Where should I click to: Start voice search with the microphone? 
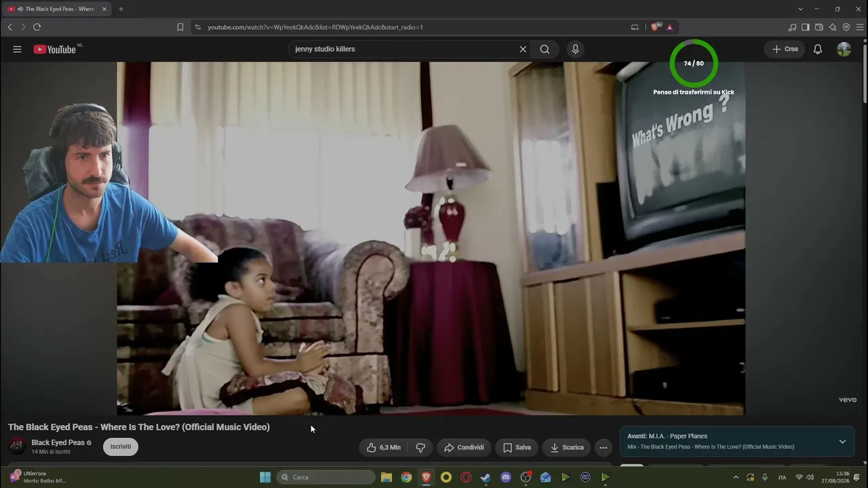(x=575, y=49)
